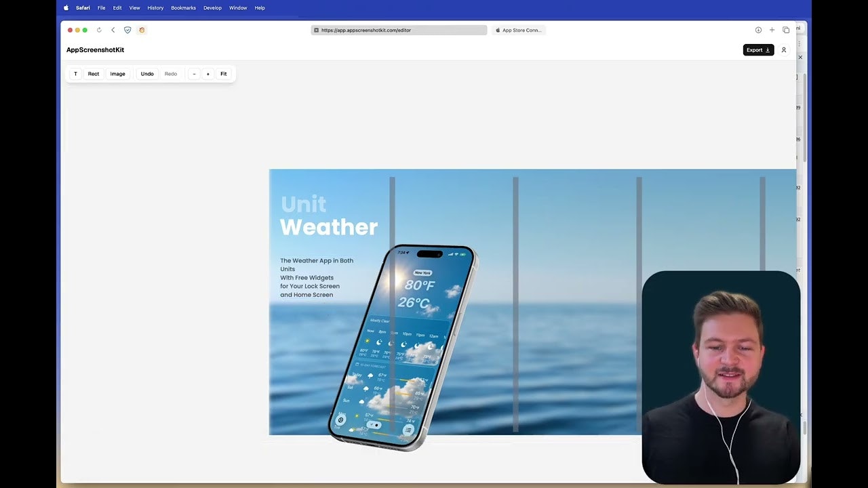Toggle the Safari privacy shield protection

point(127,30)
